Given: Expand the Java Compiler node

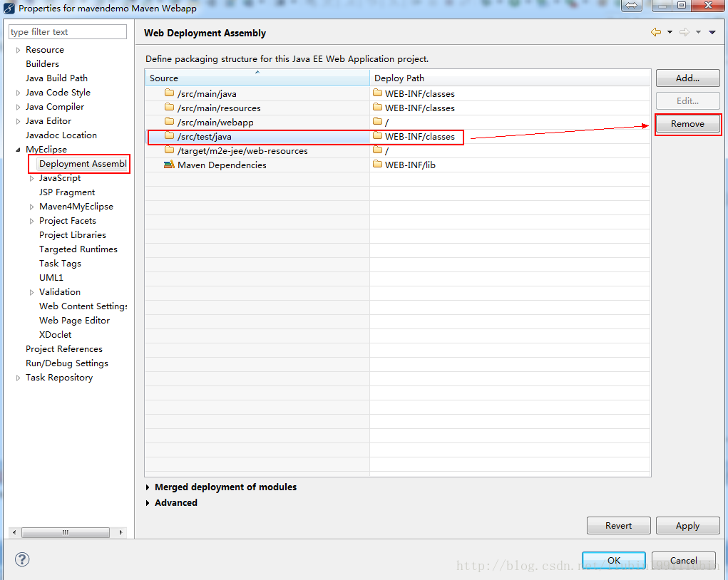Looking at the screenshot, I should coord(18,107).
